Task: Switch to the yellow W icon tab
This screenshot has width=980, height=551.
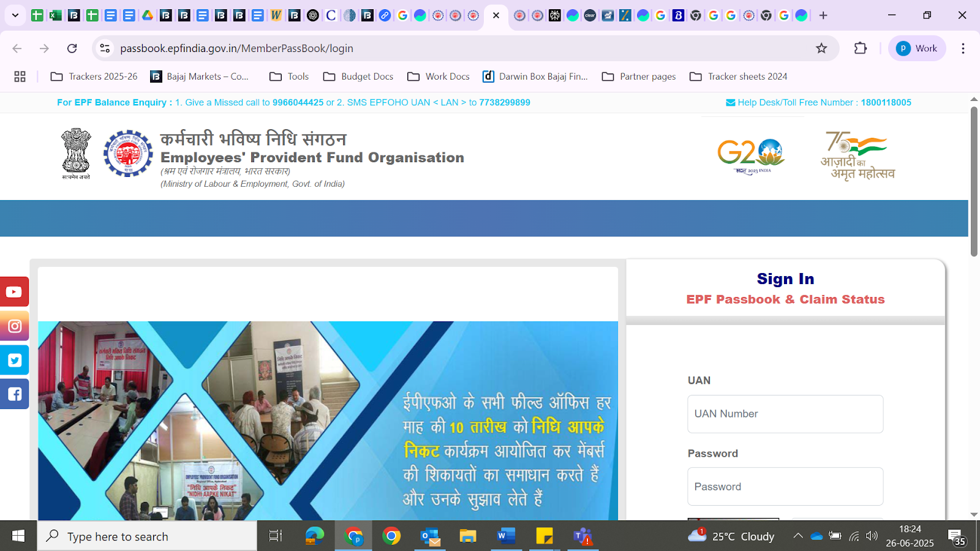Action: coord(276,15)
